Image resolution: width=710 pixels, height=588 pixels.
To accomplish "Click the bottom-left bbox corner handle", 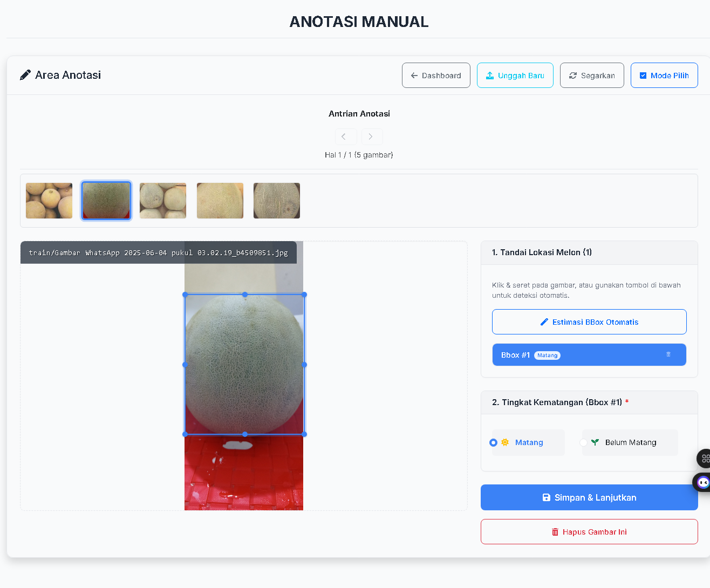I will (x=185, y=434).
